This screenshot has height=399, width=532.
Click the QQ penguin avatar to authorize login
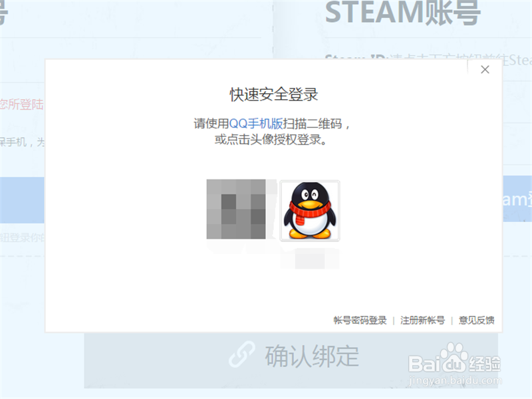311,211
